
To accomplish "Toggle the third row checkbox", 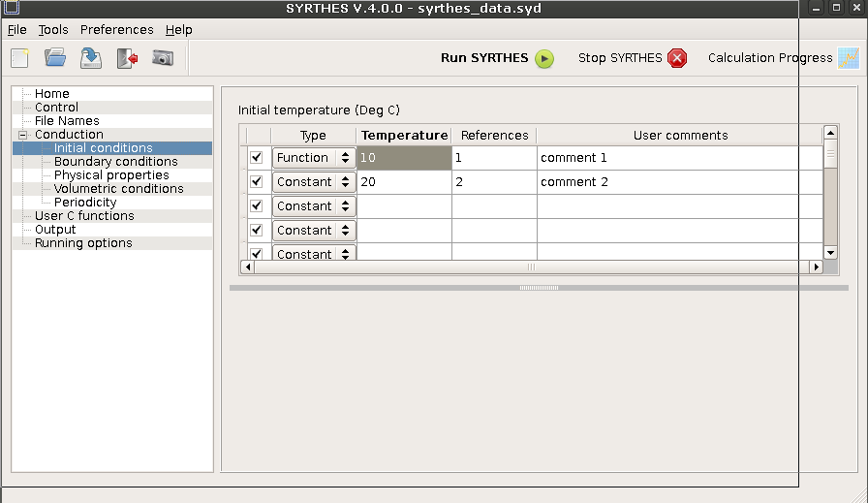I will point(257,205).
